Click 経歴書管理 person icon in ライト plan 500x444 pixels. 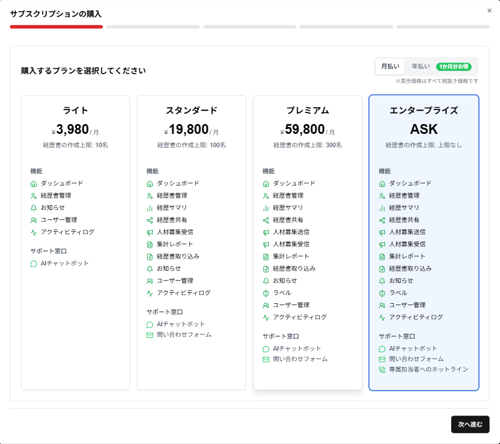coord(33,196)
